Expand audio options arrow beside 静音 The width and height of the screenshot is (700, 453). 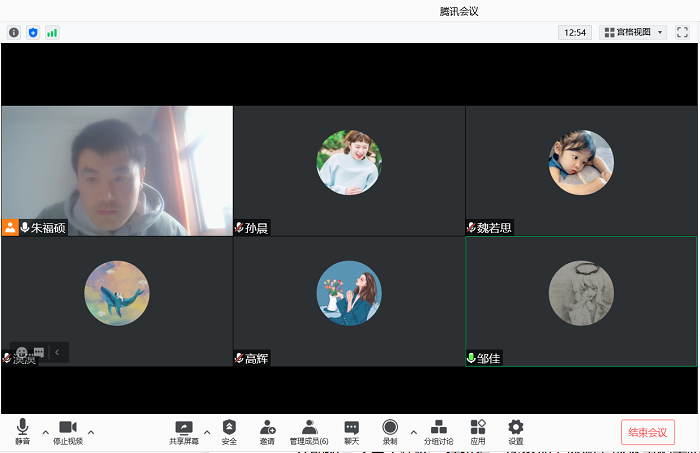pyautogui.click(x=45, y=432)
